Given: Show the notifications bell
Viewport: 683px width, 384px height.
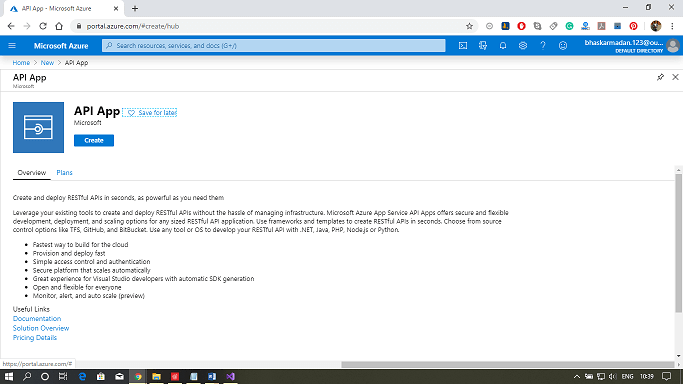Looking at the screenshot, I should [503, 46].
